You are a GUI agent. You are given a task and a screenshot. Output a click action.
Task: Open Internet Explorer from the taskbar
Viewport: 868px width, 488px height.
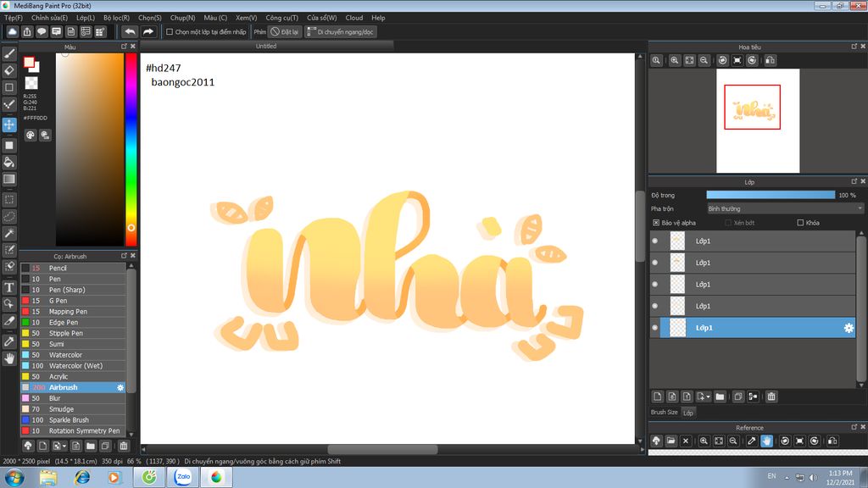click(x=82, y=477)
